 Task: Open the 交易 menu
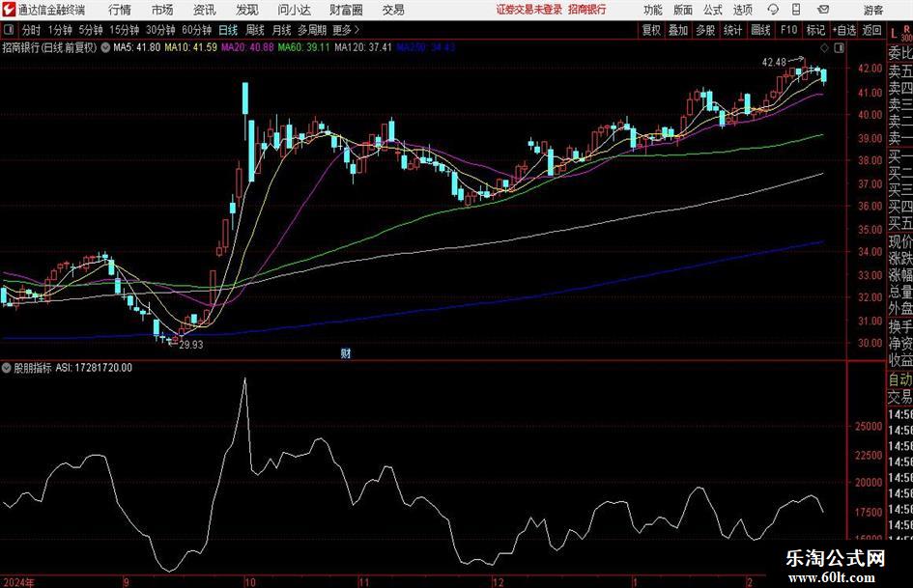[393, 10]
